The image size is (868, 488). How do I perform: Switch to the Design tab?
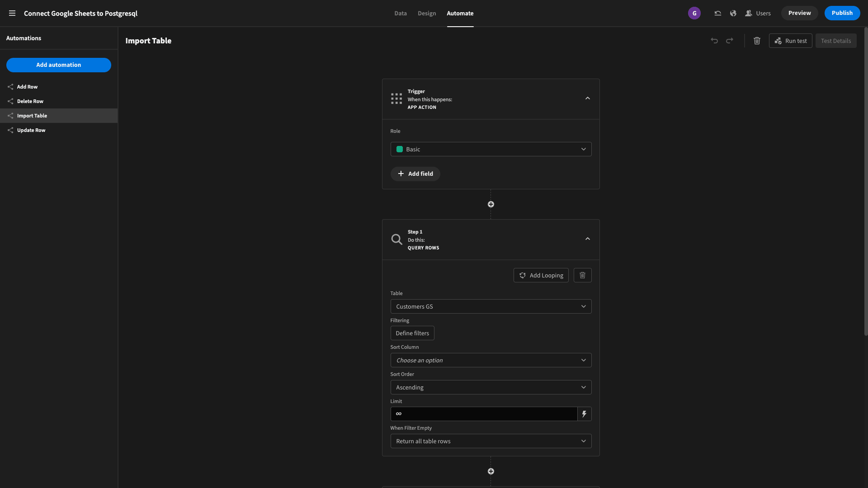tap(426, 13)
